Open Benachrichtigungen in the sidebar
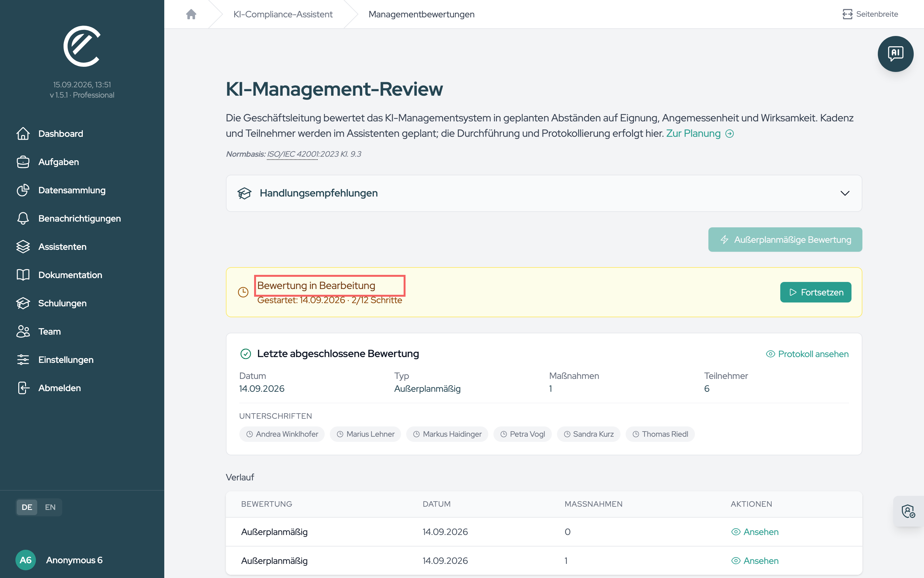Screen dimensions: 924x578 coord(80,218)
